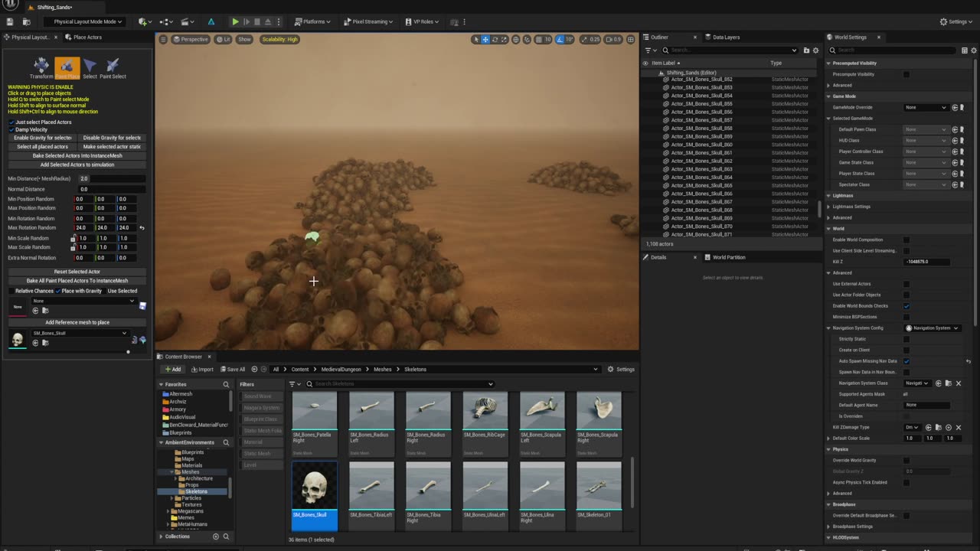Open GameMode Override None dropdown

point(926,108)
